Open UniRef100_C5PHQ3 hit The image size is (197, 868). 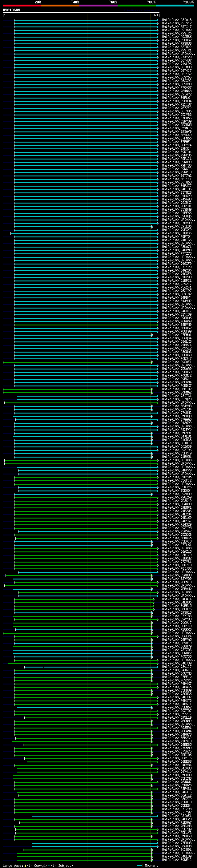(x=176, y=416)
